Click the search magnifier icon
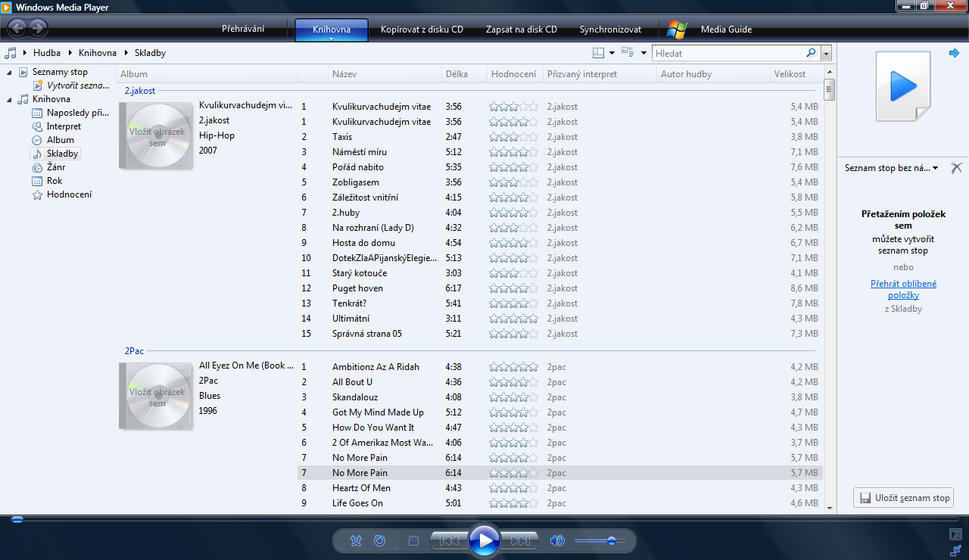This screenshot has height=560, width=969. point(811,53)
